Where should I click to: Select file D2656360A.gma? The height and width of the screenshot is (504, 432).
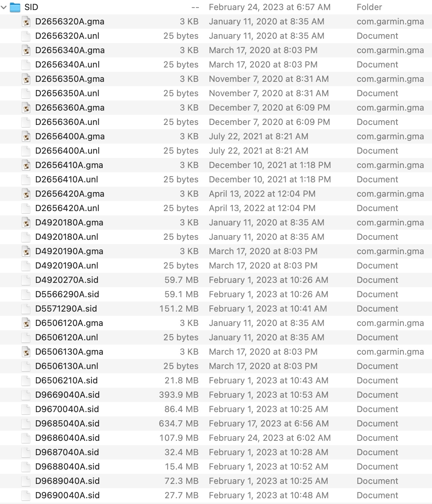point(216,108)
